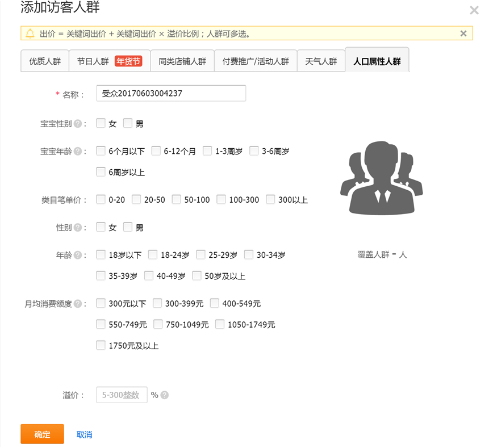Focus the 溢价 percentage input box
Screen dimensions: 493x448
pos(122,395)
